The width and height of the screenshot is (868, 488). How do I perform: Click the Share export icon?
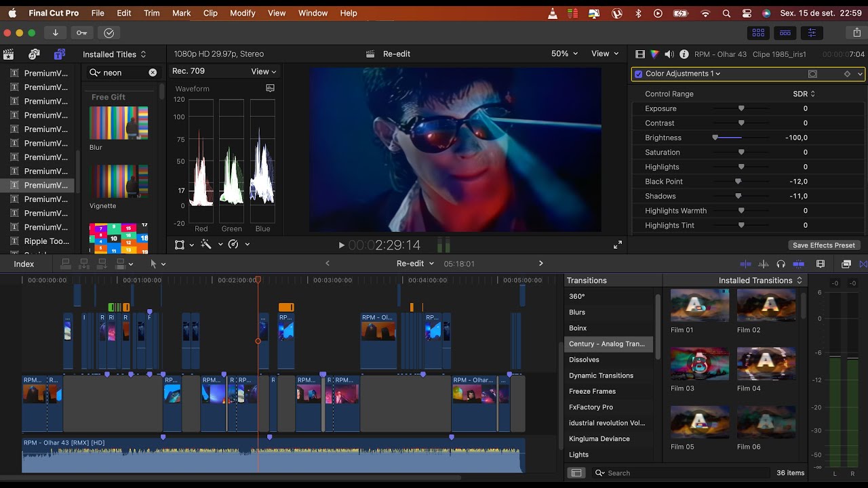pos(856,33)
